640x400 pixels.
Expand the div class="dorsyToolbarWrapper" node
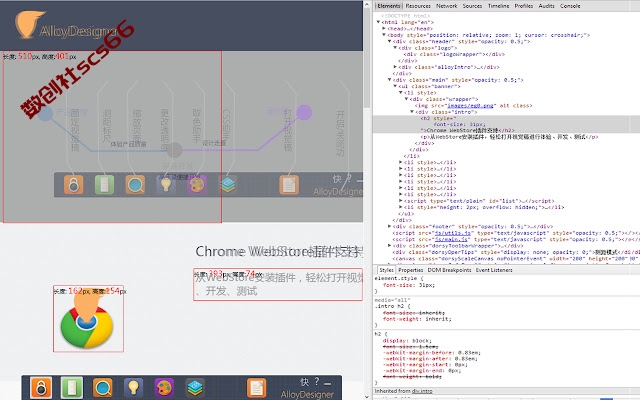pyautogui.click(x=389, y=246)
